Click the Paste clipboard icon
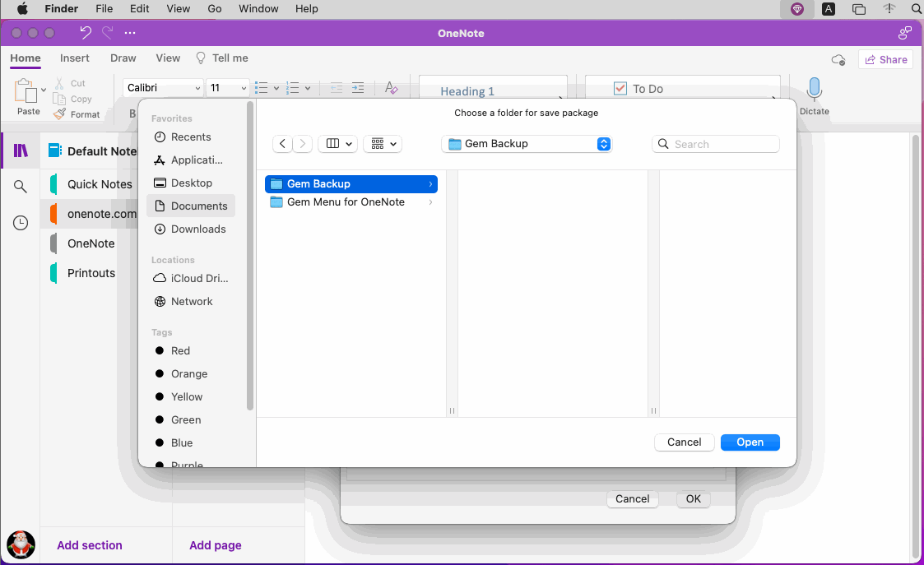 pyautogui.click(x=26, y=91)
